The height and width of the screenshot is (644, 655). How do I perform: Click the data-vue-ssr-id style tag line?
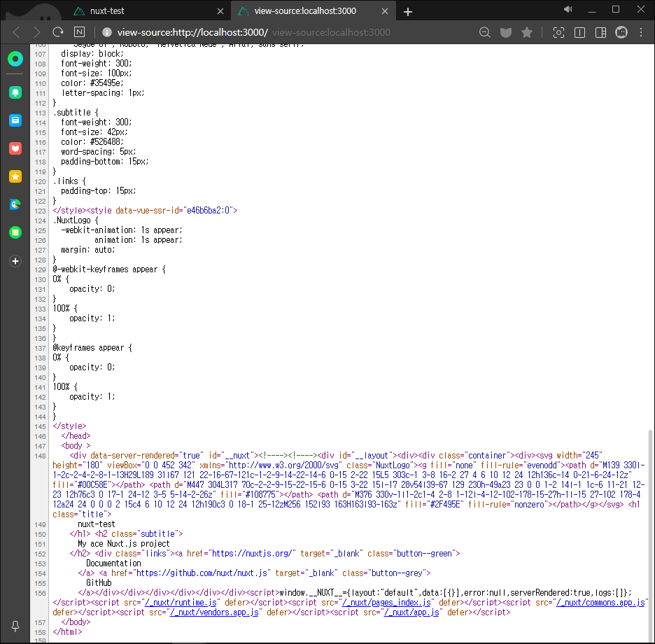click(145, 210)
